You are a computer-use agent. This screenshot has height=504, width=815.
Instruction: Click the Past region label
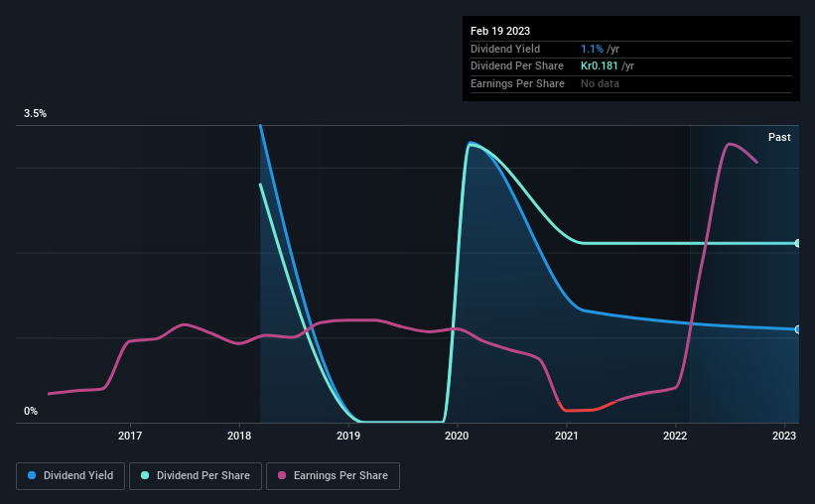click(779, 137)
